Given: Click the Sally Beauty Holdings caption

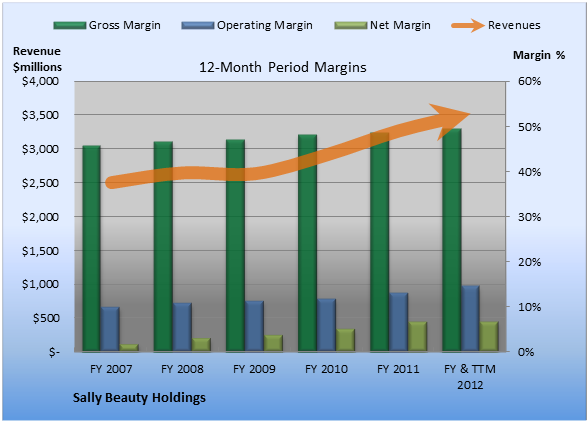Looking at the screenshot, I should [x=139, y=398].
